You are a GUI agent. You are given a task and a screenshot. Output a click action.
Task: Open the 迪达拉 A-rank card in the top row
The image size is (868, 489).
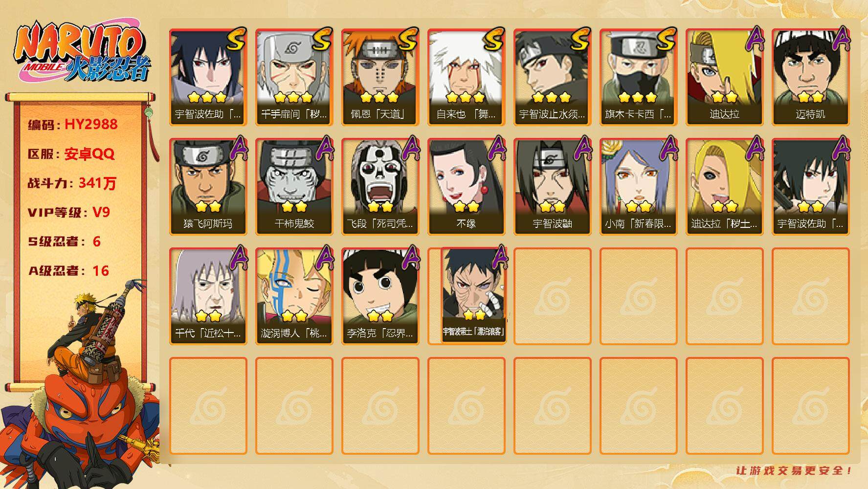[724, 77]
